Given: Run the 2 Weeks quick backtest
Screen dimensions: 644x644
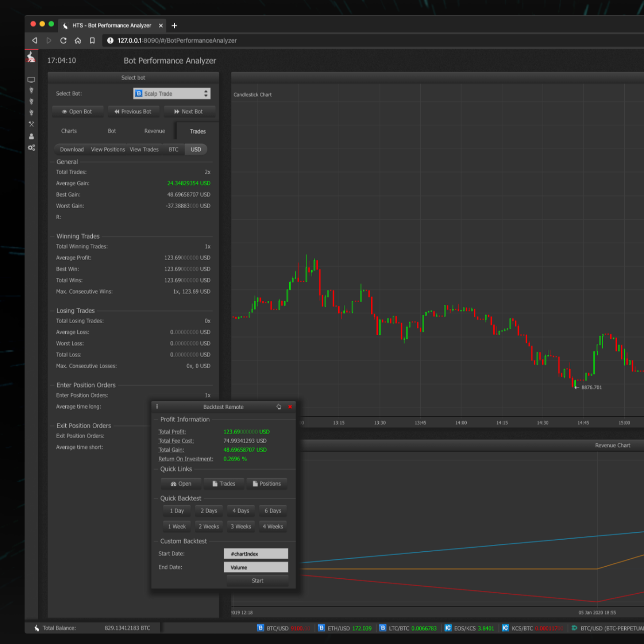Looking at the screenshot, I should point(209,526).
